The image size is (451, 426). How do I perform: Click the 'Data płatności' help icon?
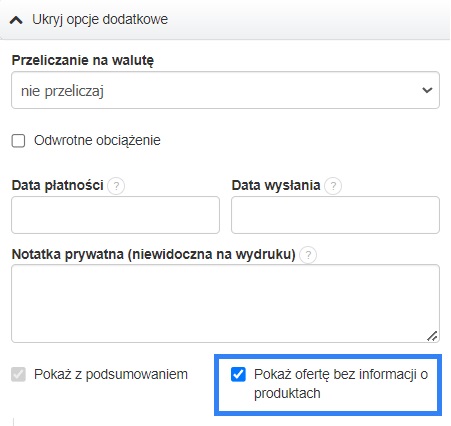(x=116, y=186)
